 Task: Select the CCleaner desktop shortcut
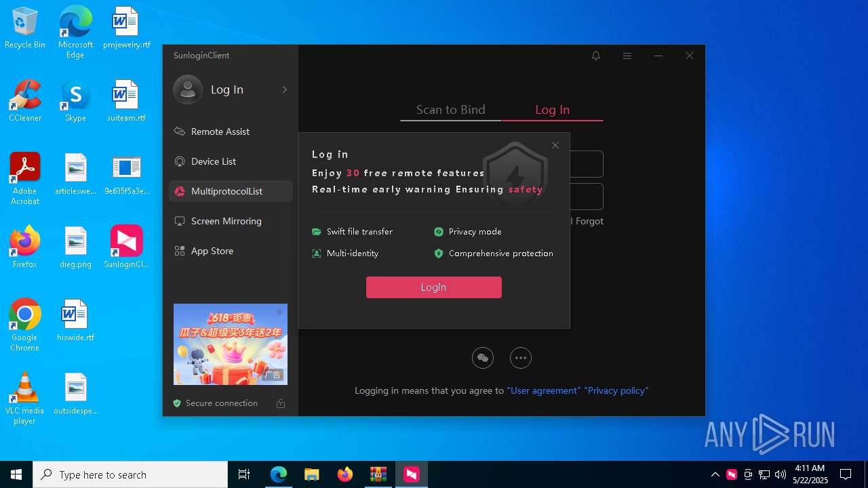point(25,102)
